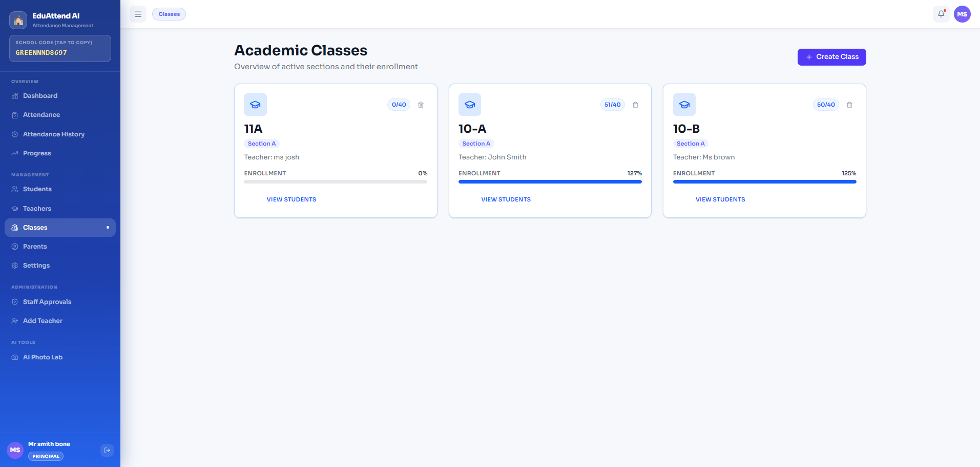Click graduation cap icon on 10-A card
The height and width of the screenshot is (467, 980).
pos(470,105)
